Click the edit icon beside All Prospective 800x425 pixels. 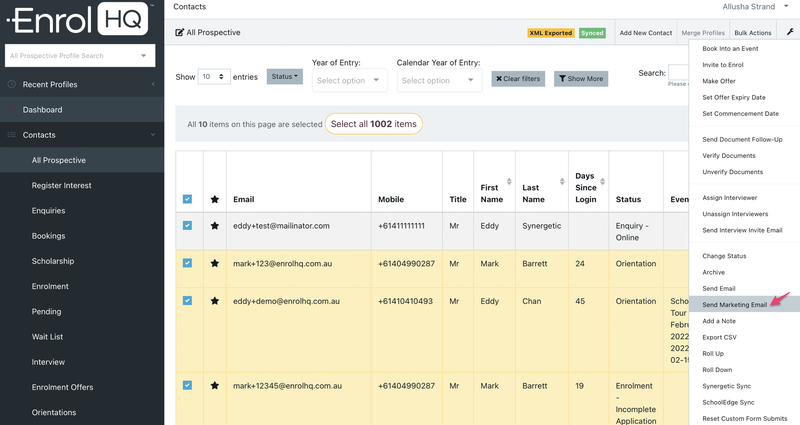click(180, 33)
